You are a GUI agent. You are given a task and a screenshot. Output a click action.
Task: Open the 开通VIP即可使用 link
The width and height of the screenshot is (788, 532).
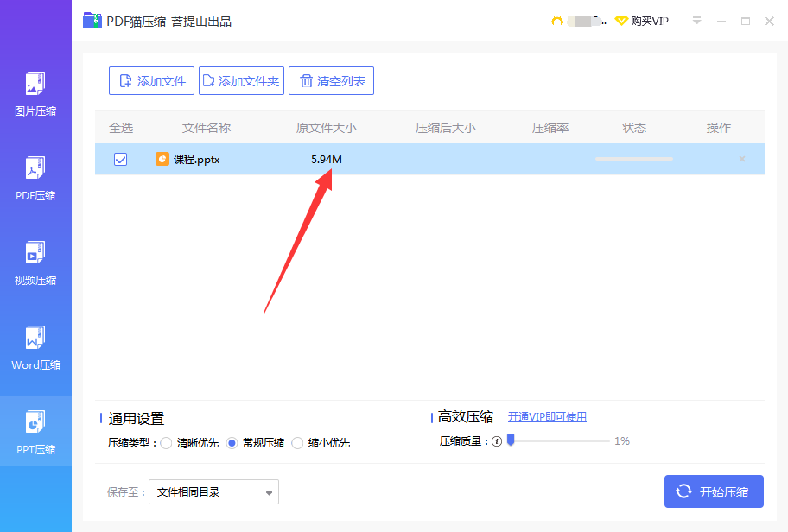pos(547,417)
